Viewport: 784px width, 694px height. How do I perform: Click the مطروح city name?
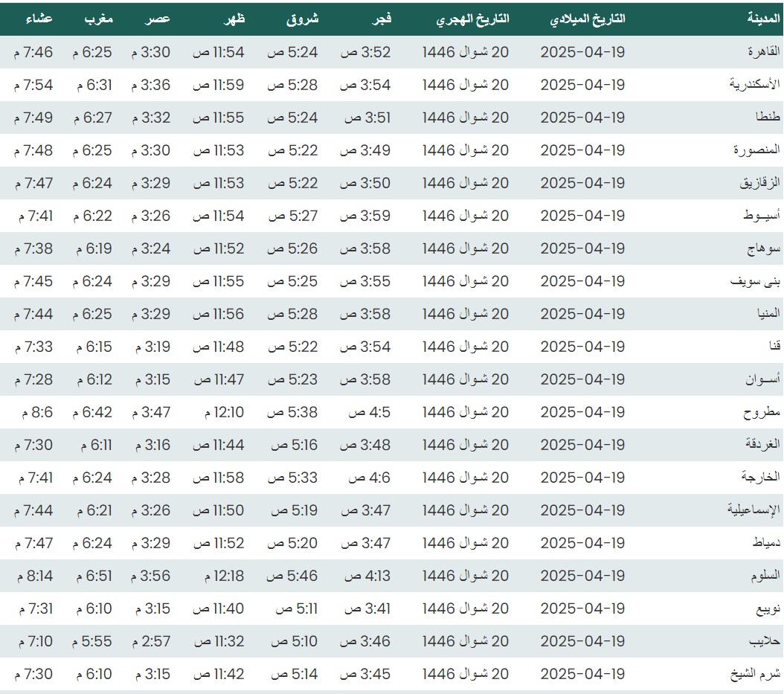[762, 412]
